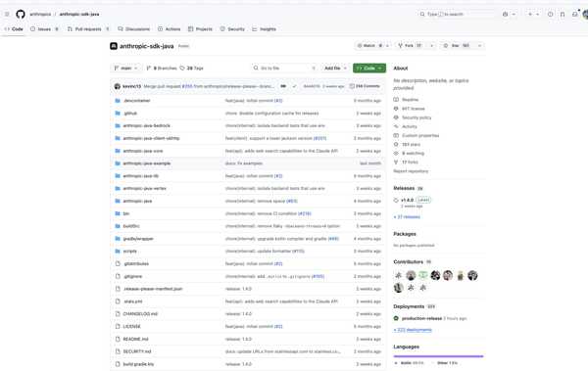Open the issues icon in top header
This screenshot has height=371, width=588.
(x=550, y=15)
